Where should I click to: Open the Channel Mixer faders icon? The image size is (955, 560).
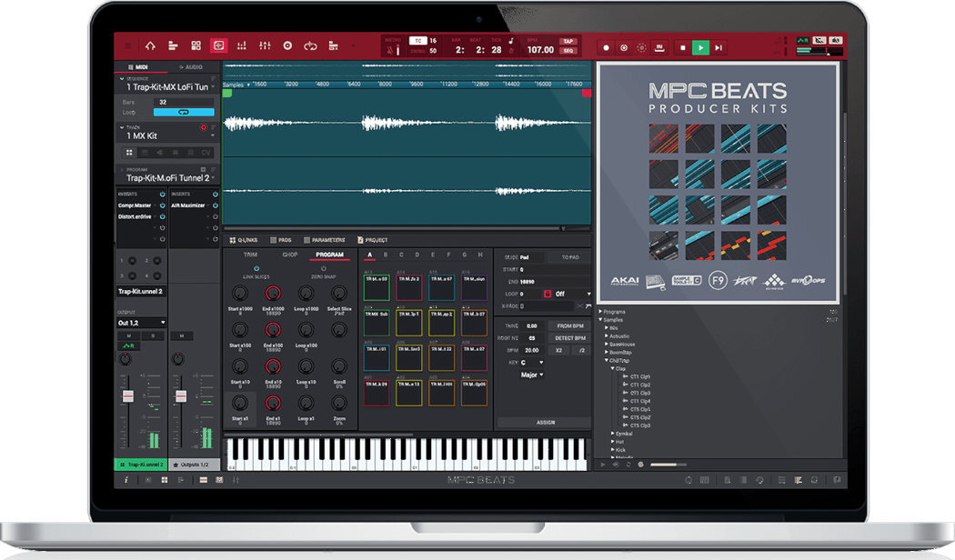tap(266, 45)
